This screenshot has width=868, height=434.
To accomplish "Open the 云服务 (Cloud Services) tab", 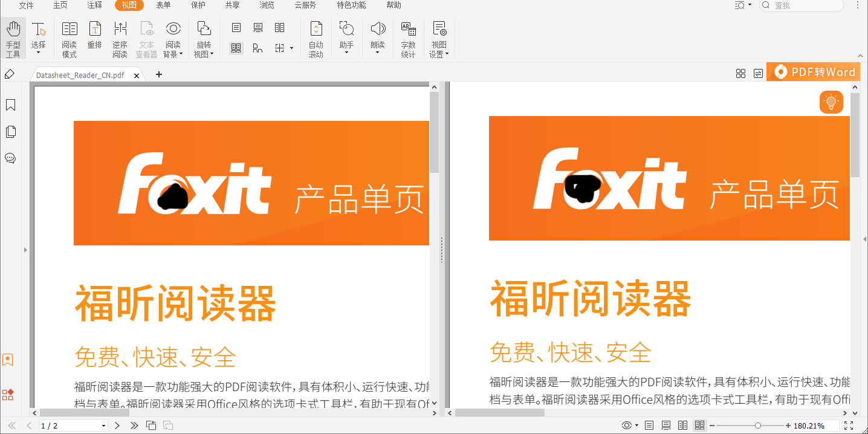I will pyautogui.click(x=305, y=5).
